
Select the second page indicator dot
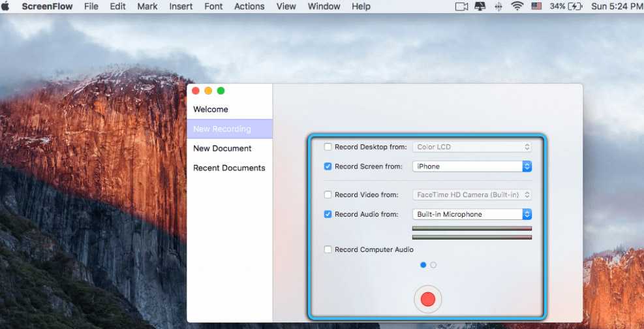click(x=433, y=265)
